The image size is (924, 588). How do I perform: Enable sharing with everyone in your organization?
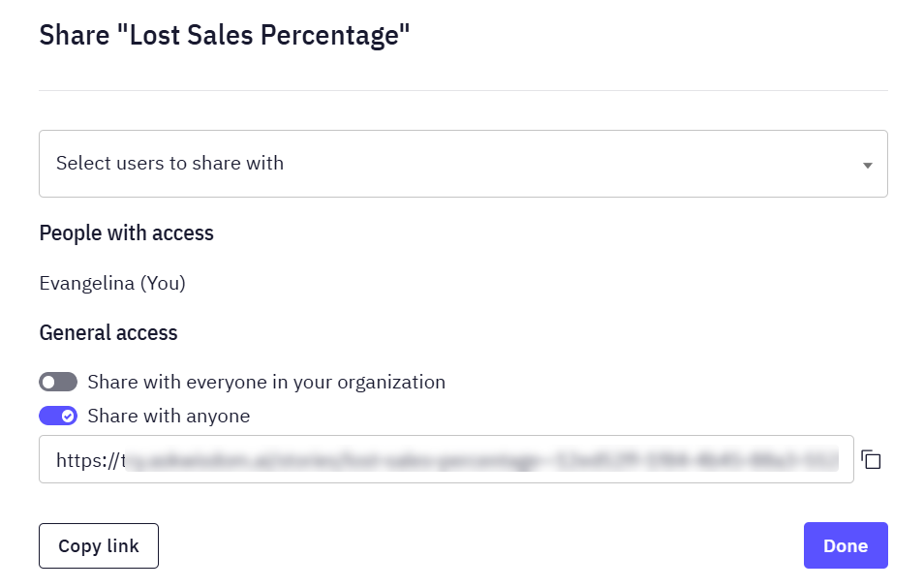click(x=58, y=382)
